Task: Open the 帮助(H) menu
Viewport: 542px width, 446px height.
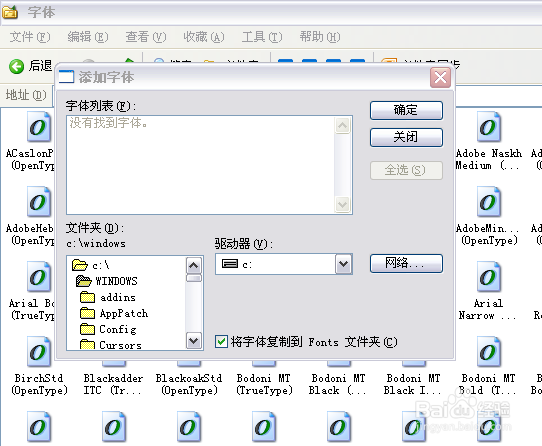Action: [320, 37]
